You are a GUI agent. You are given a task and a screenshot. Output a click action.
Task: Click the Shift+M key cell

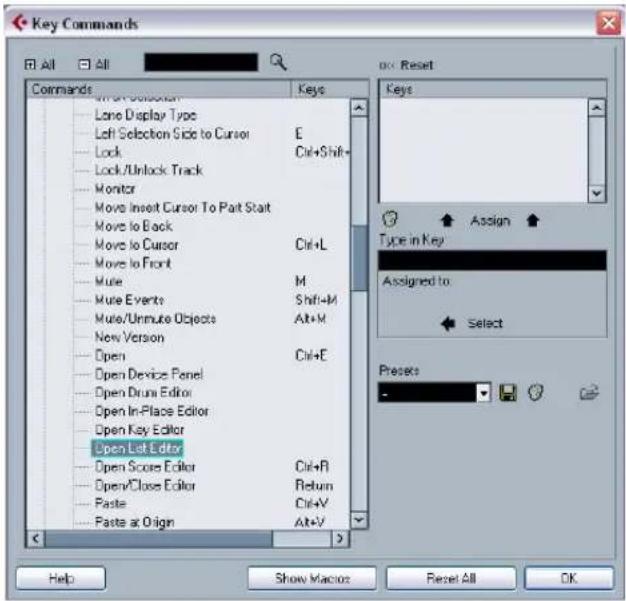(x=316, y=300)
